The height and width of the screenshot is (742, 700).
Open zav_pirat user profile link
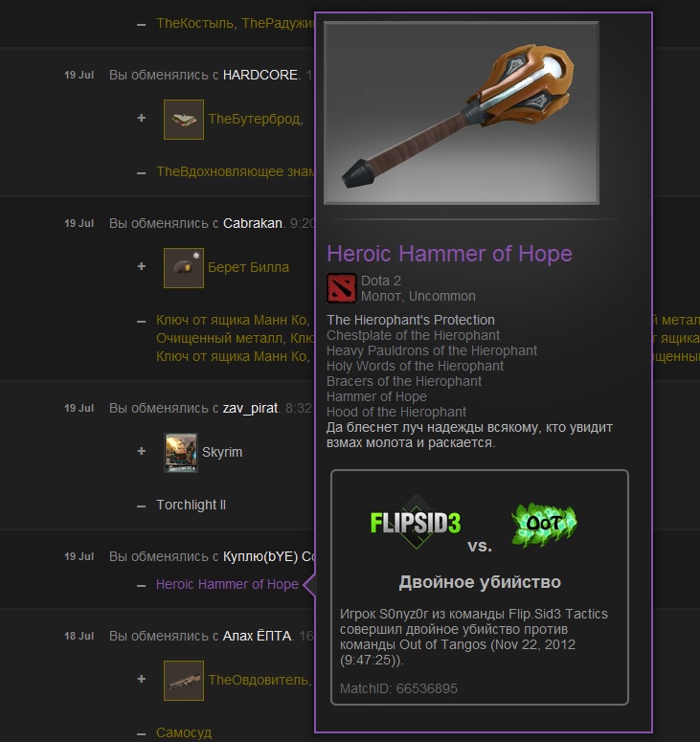[250, 408]
